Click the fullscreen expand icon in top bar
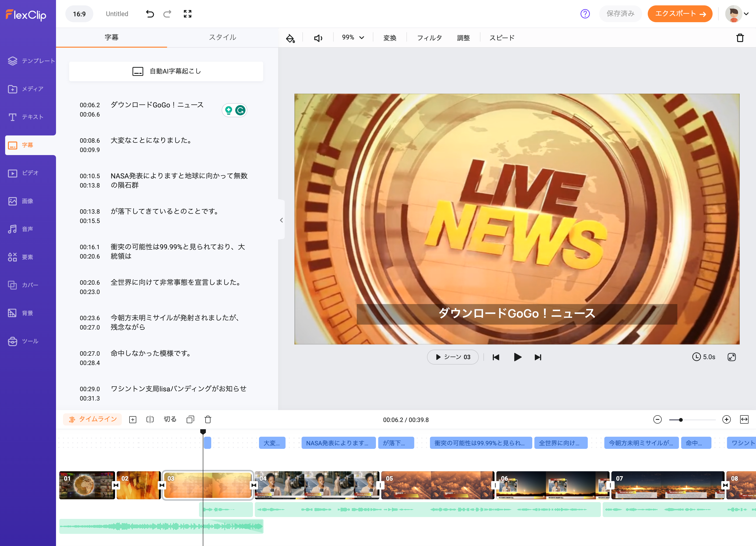The image size is (756, 546). click(187, 14)
